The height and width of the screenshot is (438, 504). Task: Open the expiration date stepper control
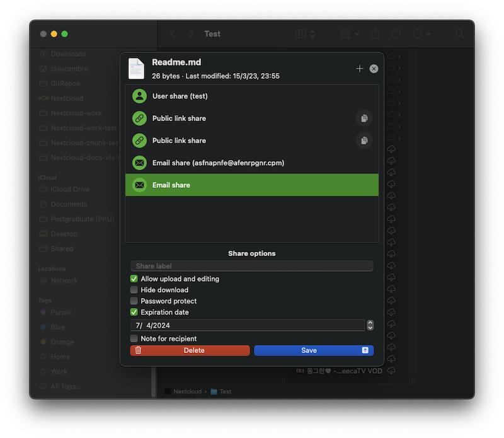coord(370,325)
